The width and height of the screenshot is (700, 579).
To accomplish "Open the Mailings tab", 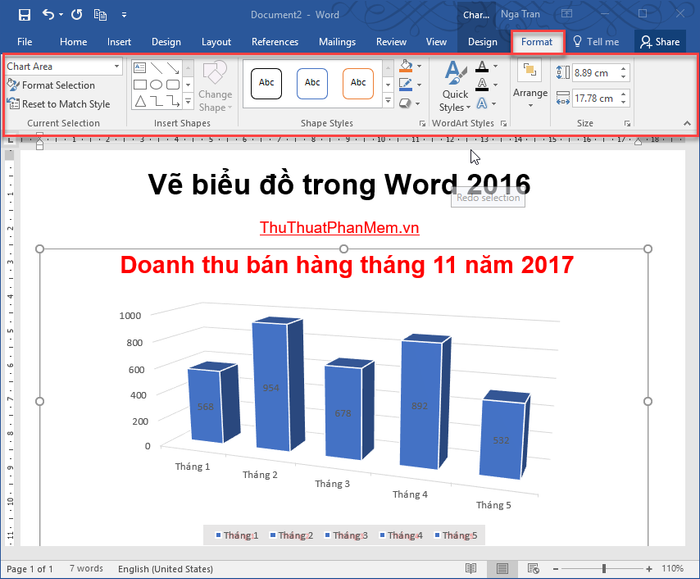I will (x=337, y=42).
